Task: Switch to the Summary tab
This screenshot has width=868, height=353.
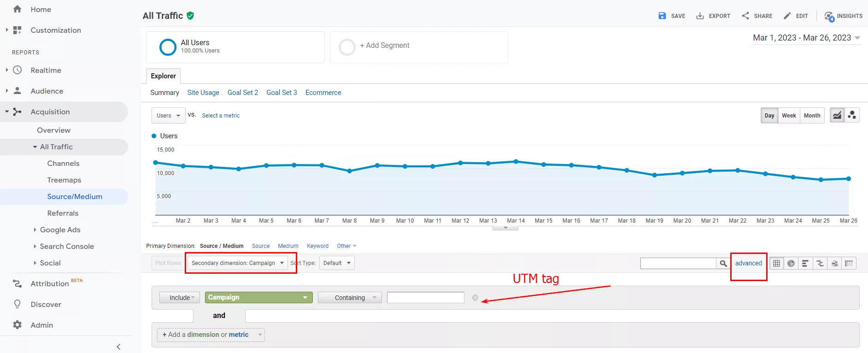Action: 164,93
